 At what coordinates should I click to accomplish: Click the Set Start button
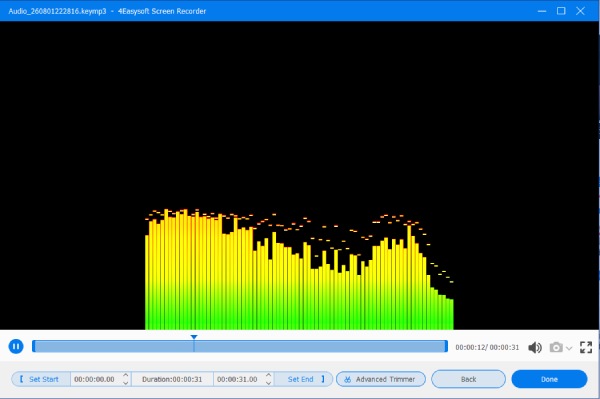coord(41,379)
